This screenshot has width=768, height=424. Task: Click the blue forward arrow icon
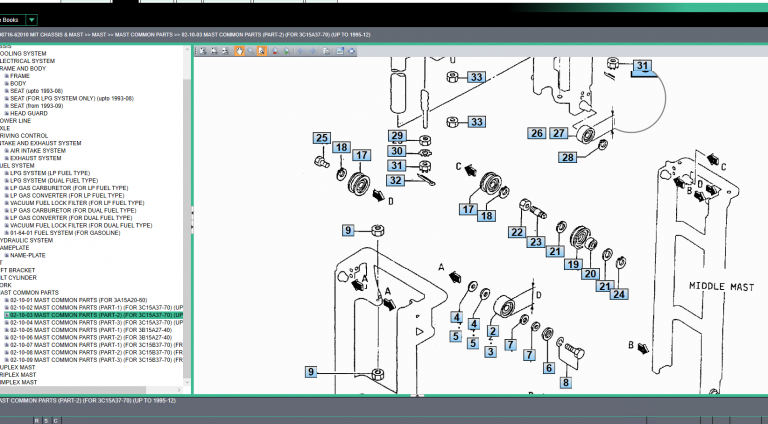pyautogui.click(x=312, y=51)
